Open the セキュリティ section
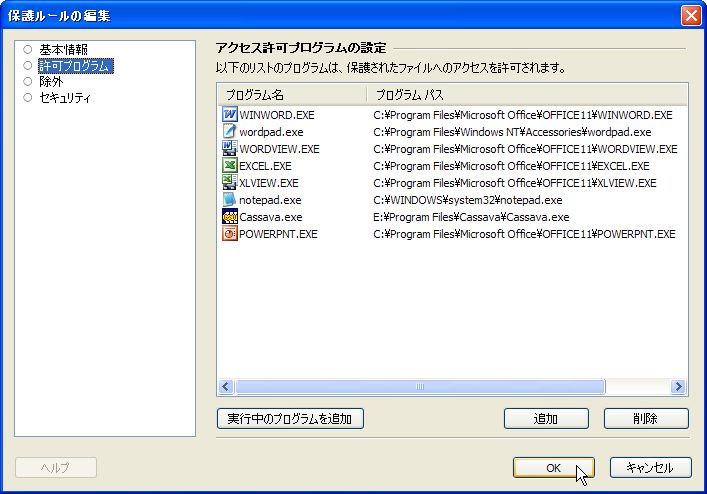The height and width of the screenshot is (494, 707). point(65,97)
